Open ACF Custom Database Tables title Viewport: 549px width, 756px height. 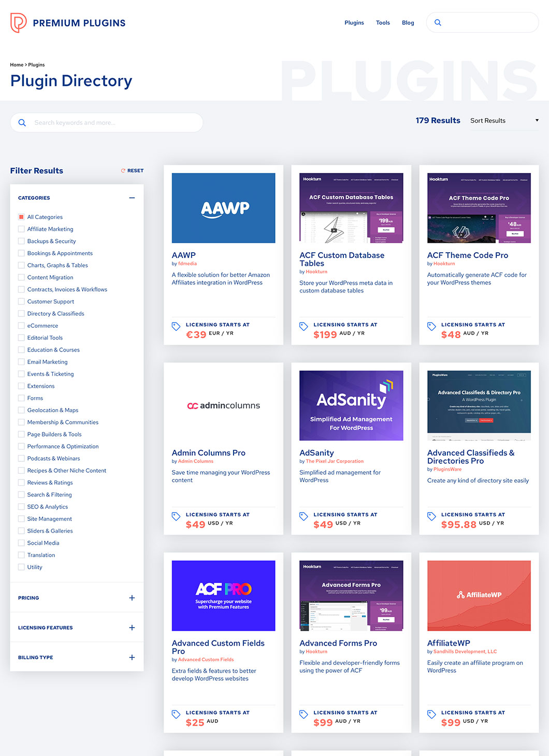(342, 259)
